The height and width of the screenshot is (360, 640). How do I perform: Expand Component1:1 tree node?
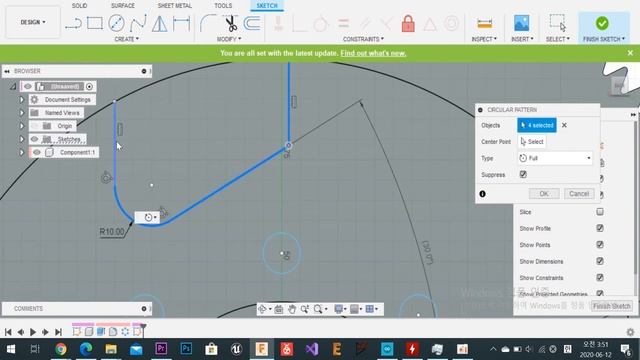click(x=22, y=152)
